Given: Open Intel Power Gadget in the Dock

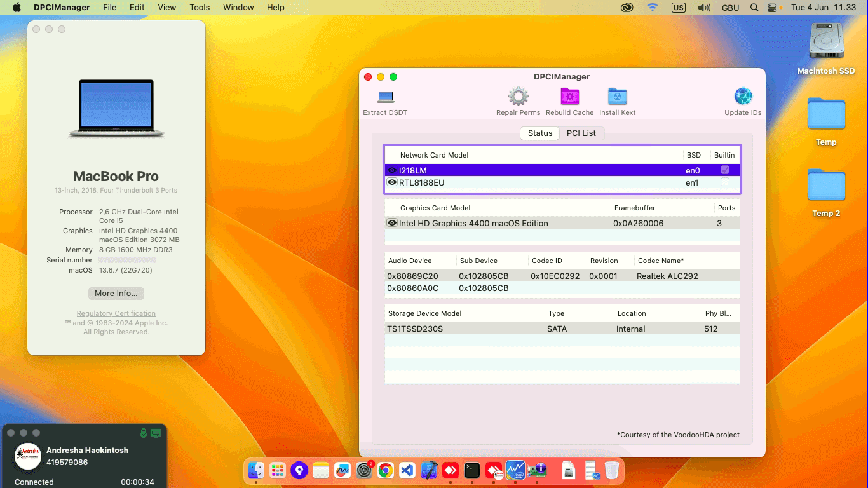Looking at the screenshot, I should pyautogui.click(x=515, y=470).
